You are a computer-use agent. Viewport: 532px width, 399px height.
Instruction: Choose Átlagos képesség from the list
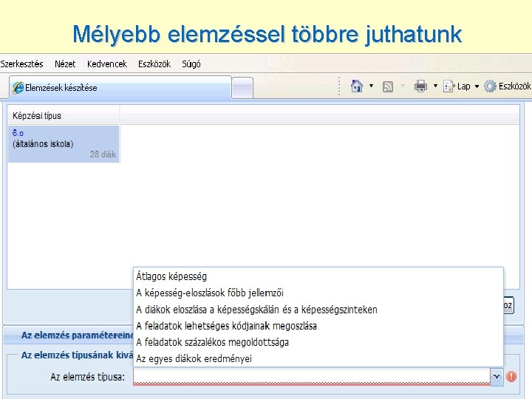pyautogui.click(x=318, y=276)
